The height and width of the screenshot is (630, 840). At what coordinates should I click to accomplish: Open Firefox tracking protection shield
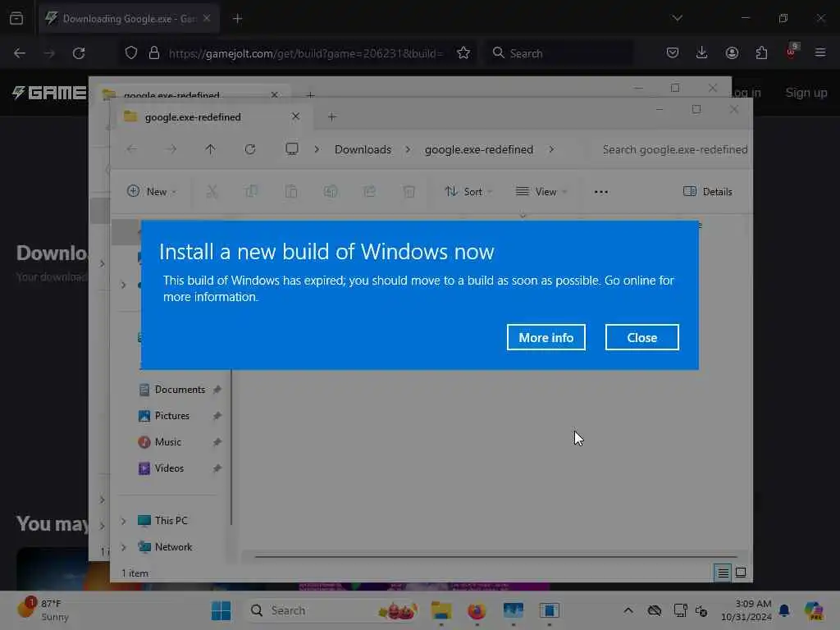pyautogui.click(x=131, y=53)
